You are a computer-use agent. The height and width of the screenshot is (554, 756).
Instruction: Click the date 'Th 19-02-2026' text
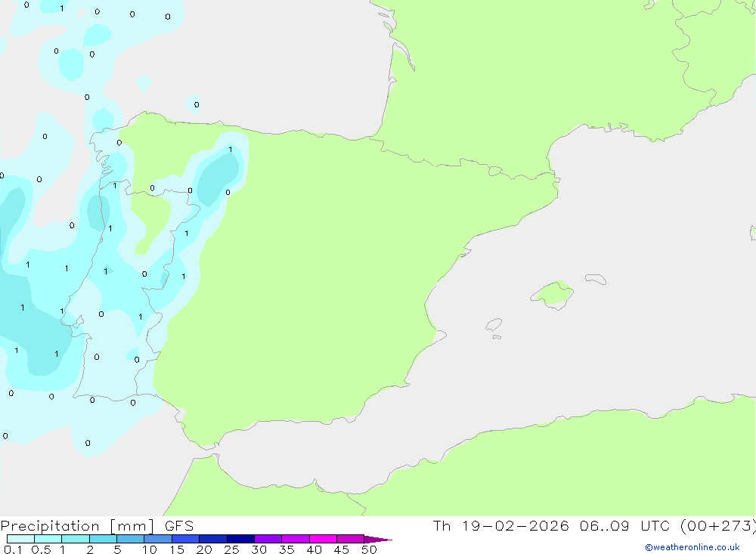(x=500, y=526)
